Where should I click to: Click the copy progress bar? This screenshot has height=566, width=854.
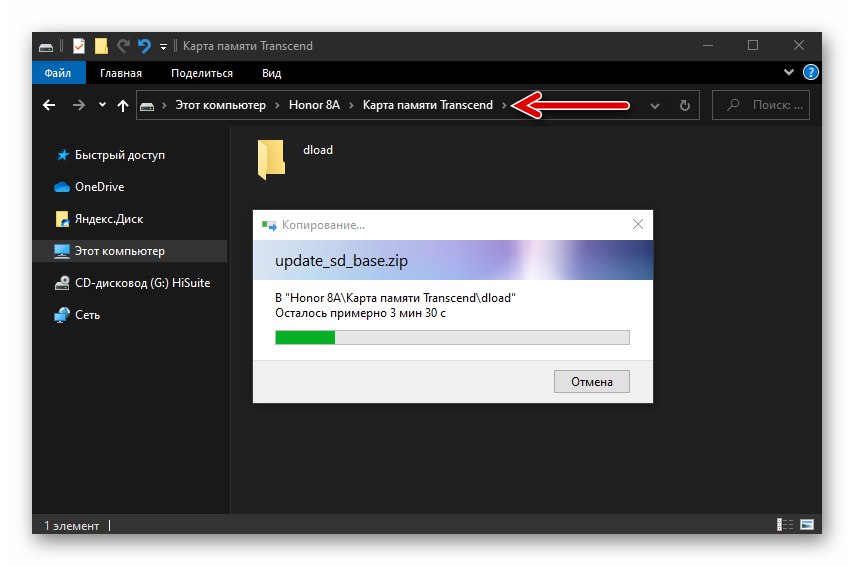(x=452, y=338)
